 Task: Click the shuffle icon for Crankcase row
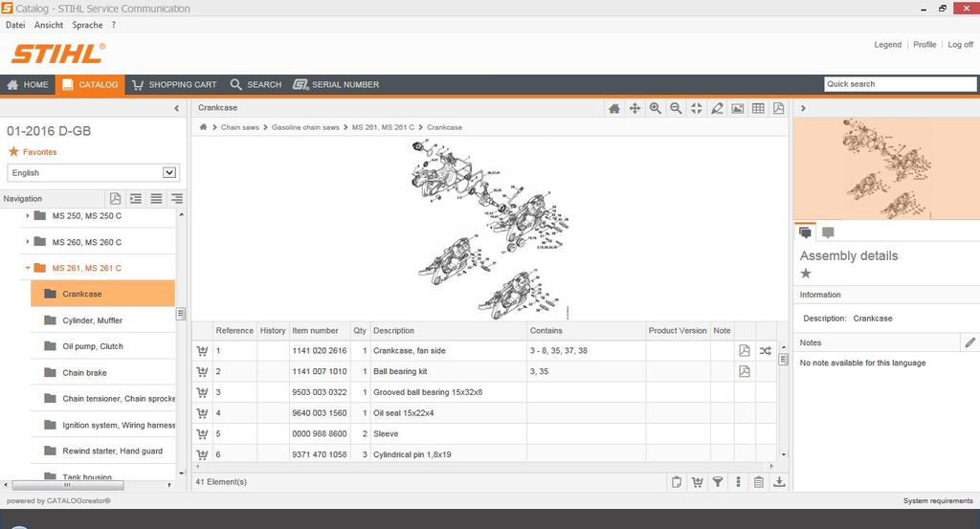(765, 351)
